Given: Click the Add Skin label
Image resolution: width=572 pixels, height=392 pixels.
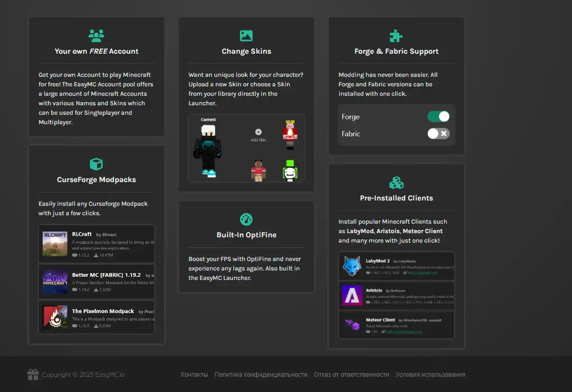Looking at the screenshot, I should point(258,140).
